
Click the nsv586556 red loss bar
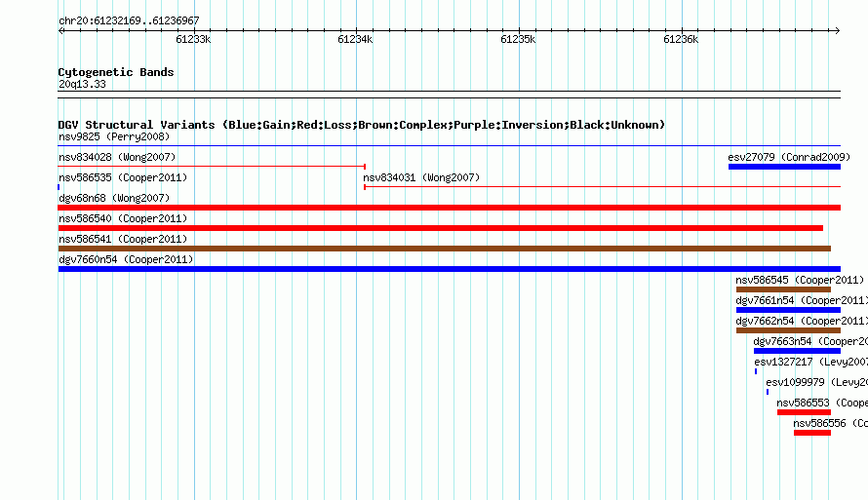[812, 433]
